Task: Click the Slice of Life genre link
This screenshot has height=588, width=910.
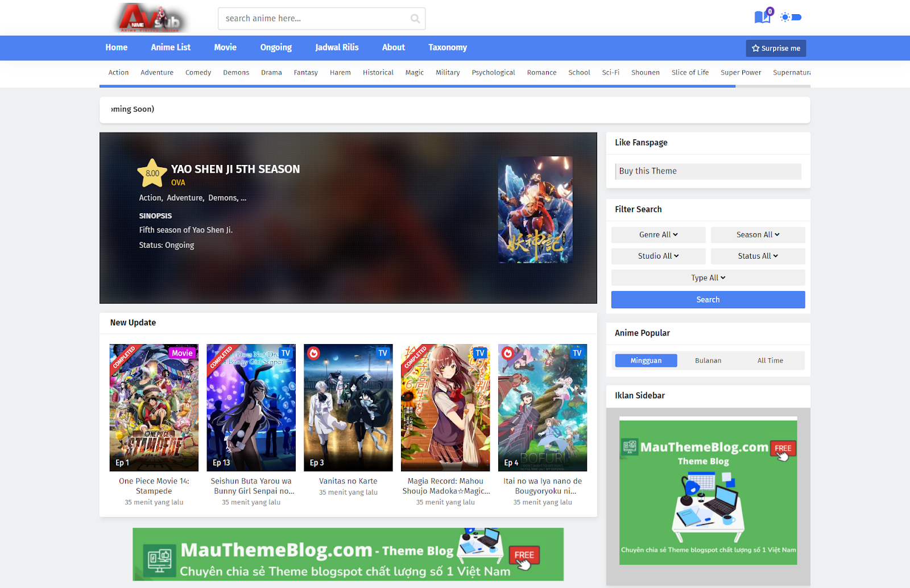Action: coord(690,73)
